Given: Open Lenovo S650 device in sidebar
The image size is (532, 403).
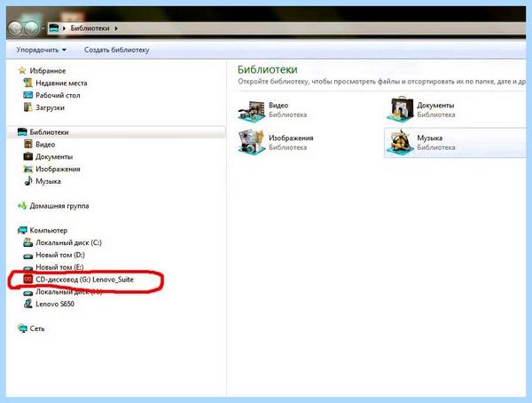Looking at the screenshot, I should pyautogui.click(x=55, y=304).
